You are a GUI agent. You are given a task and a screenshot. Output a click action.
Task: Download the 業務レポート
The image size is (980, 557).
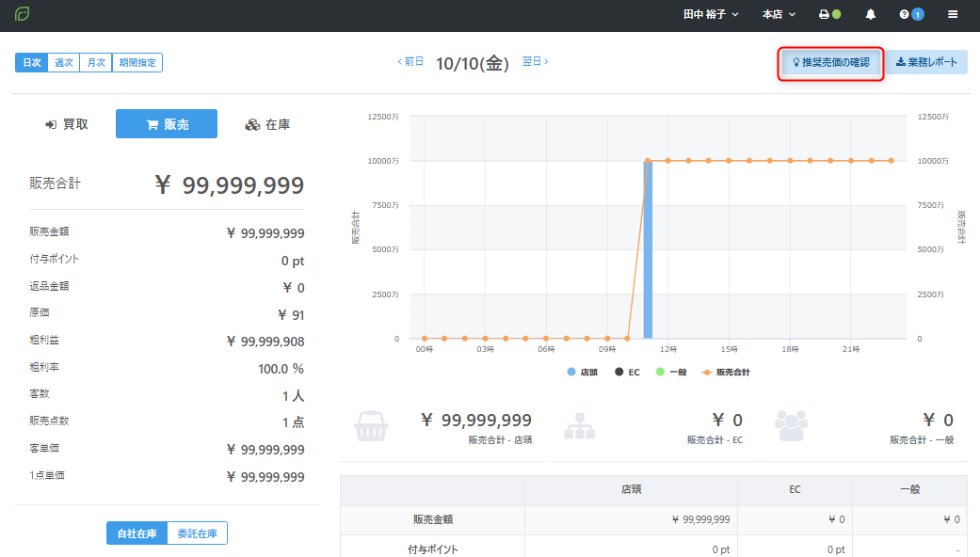(926, 62)
